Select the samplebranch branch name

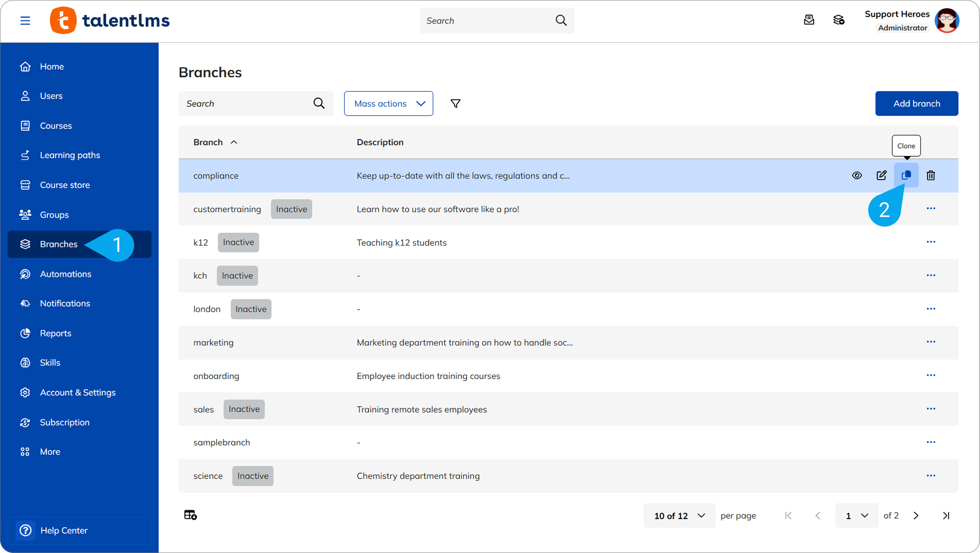pos(222,442)
